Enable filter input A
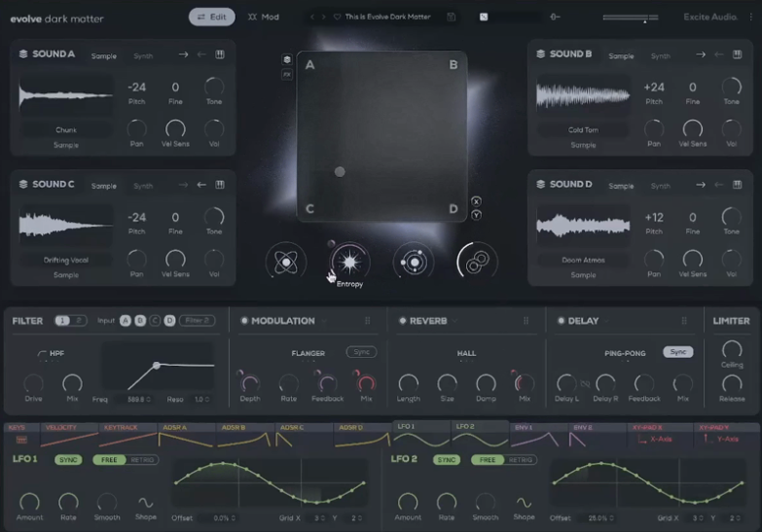The height and width of the screenshot is (532, 762). [x=126, y=321]
